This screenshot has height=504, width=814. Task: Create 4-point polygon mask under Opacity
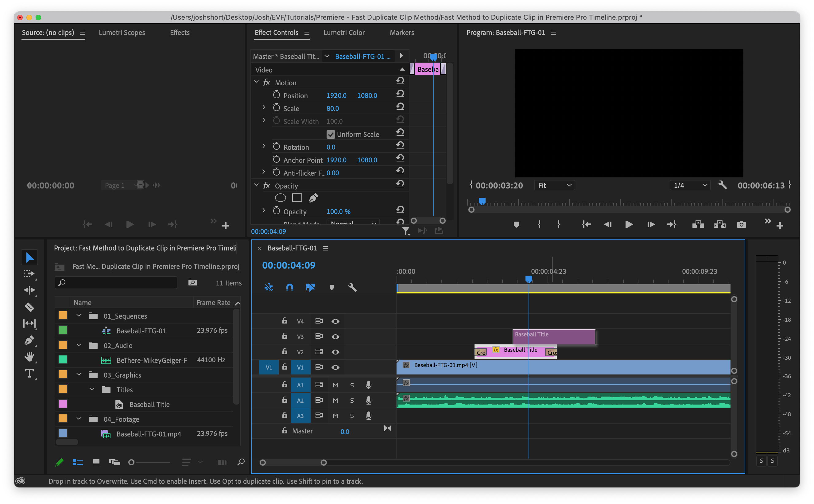point(297,198)
